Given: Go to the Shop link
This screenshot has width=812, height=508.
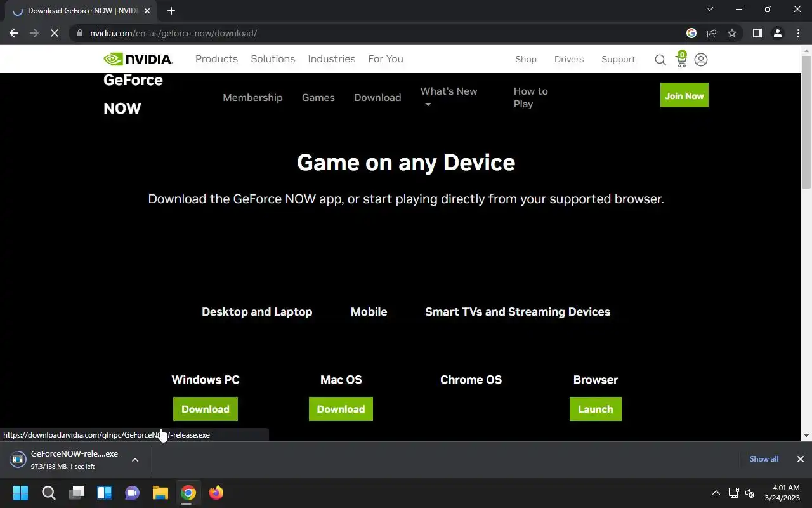Looking at the screenshot, I should coord(526,60).
